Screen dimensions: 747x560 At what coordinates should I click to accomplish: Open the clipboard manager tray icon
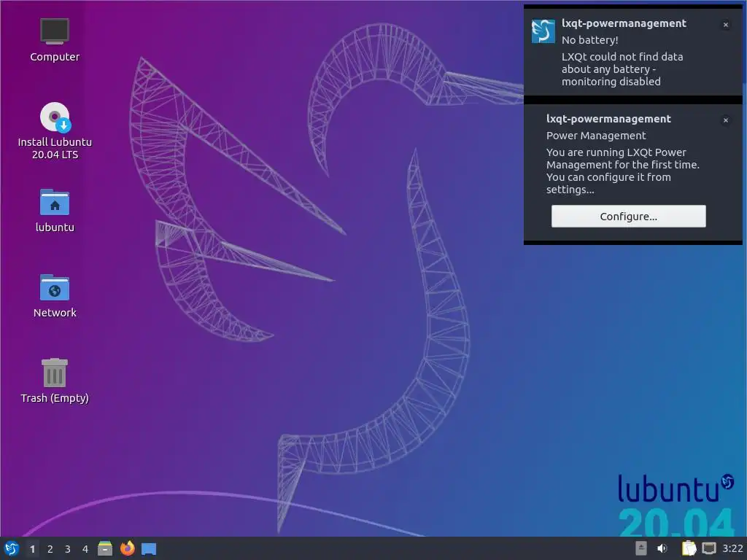[x=689, y=548]
